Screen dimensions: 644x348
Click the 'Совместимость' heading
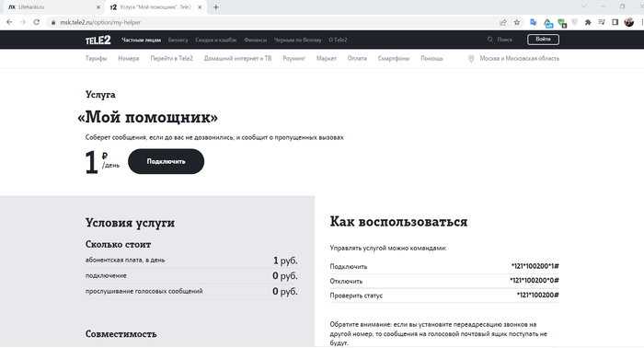[x=121, y=334]
